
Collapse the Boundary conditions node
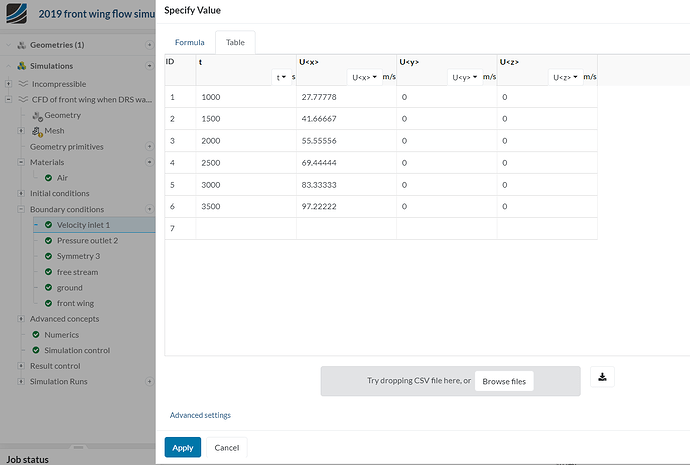point(21,209)
